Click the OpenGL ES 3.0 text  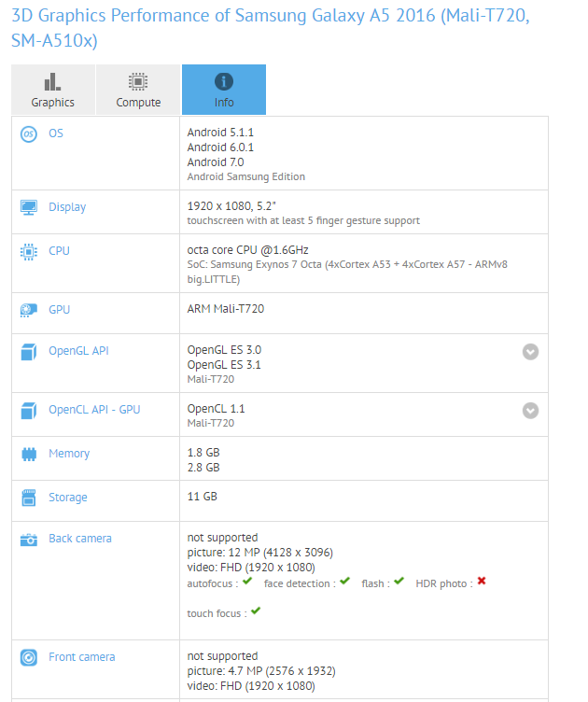224,350
